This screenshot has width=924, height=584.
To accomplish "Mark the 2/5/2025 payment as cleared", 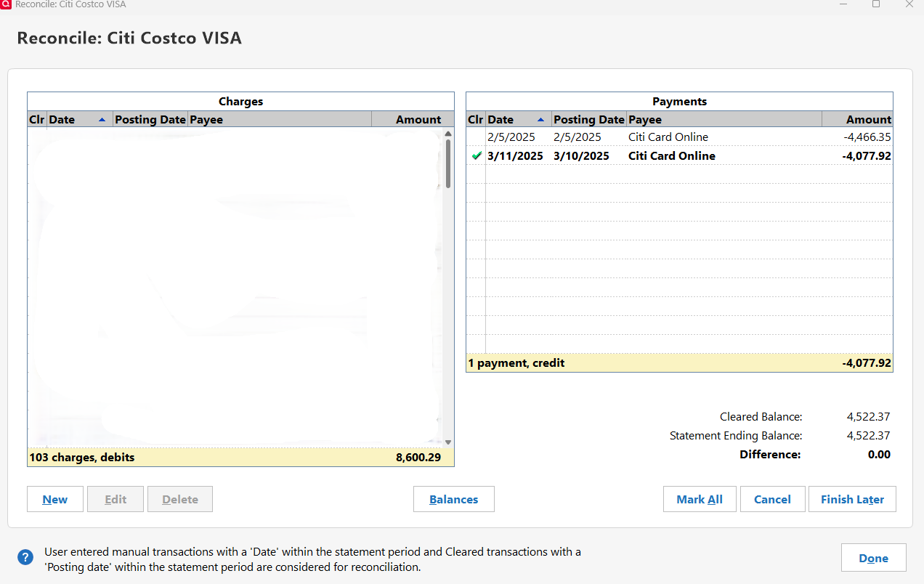I will (x=477, y=137).
